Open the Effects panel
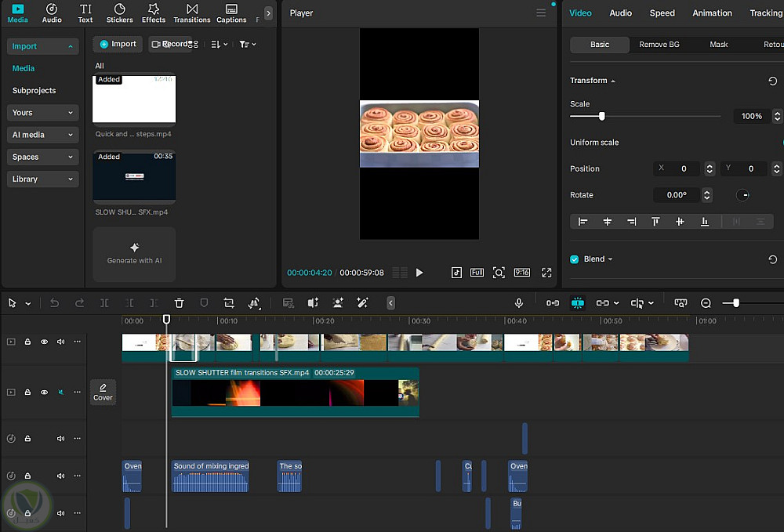This screenshot has width=784, height=532. (154, 13)
